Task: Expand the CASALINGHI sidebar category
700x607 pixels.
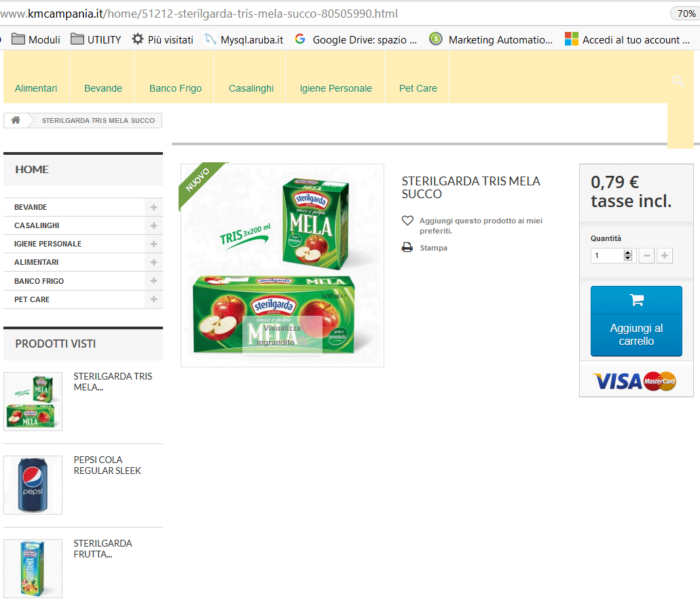Action: pyautogui.click(x=153, y=225)
